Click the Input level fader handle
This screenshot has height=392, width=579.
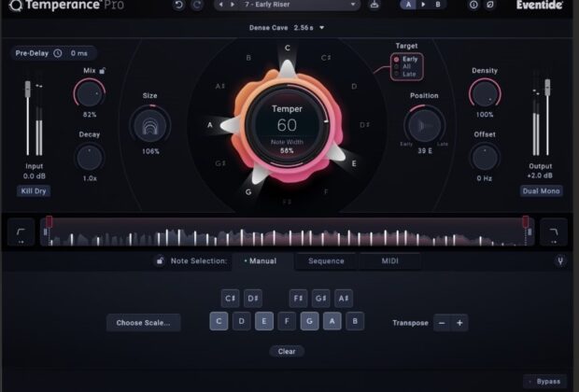tap(28, 90)
